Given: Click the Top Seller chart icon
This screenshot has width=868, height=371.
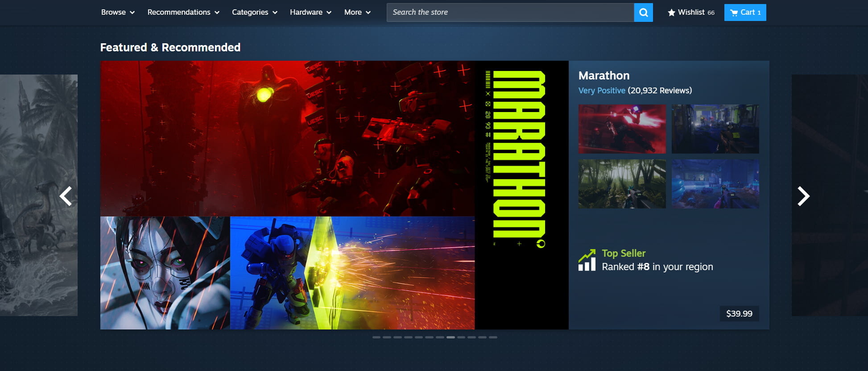Looking at the screenshot, I should 587,260.
